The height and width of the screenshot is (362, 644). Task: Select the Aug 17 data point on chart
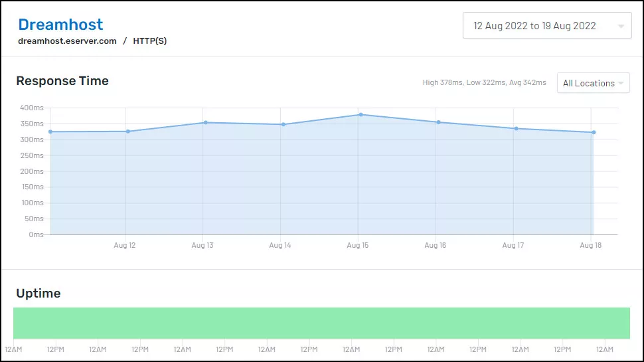[x=517, y=129]
